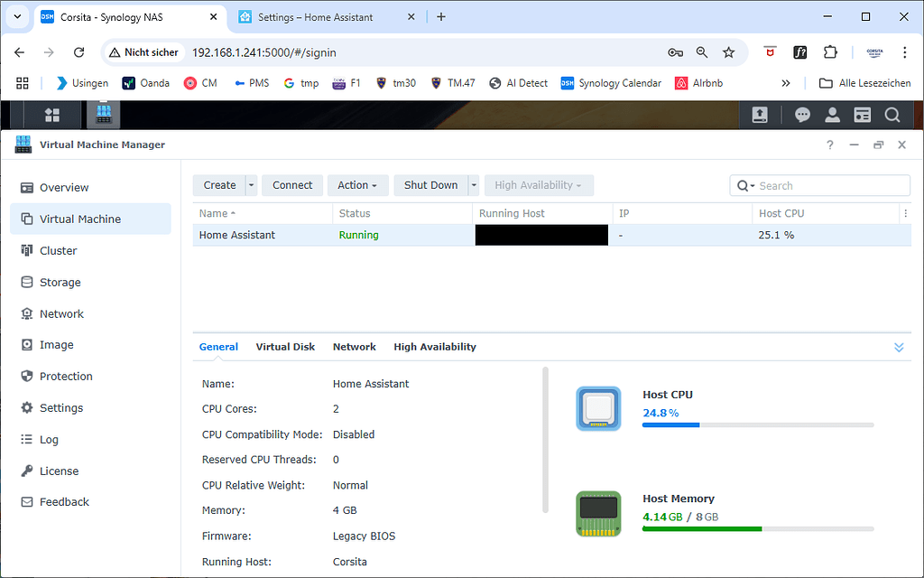Open the High Availability dropdown
This screenshot has height=578, width=924.
tap(539, 185)
